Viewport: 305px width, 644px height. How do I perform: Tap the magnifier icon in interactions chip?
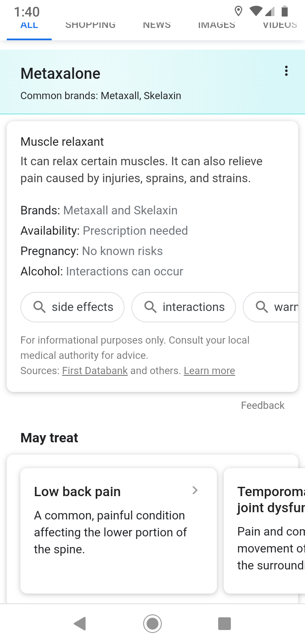pos(150,307)
